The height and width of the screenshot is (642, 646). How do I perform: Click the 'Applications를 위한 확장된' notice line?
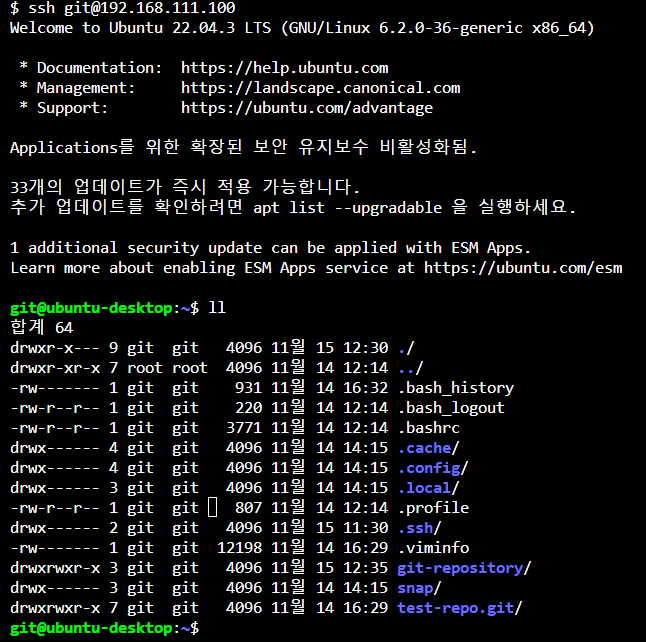point(243,148)
